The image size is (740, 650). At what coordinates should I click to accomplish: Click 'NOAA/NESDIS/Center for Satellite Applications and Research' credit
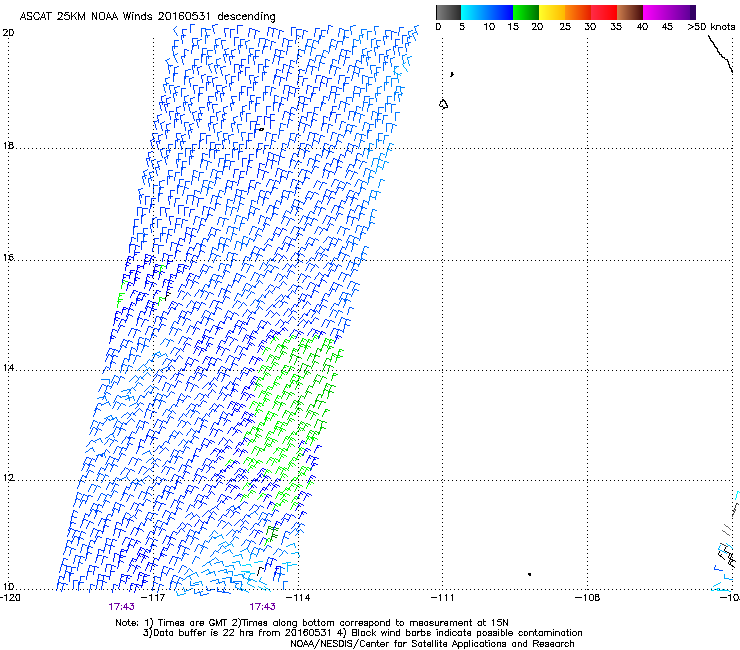[x=432, y=644]
